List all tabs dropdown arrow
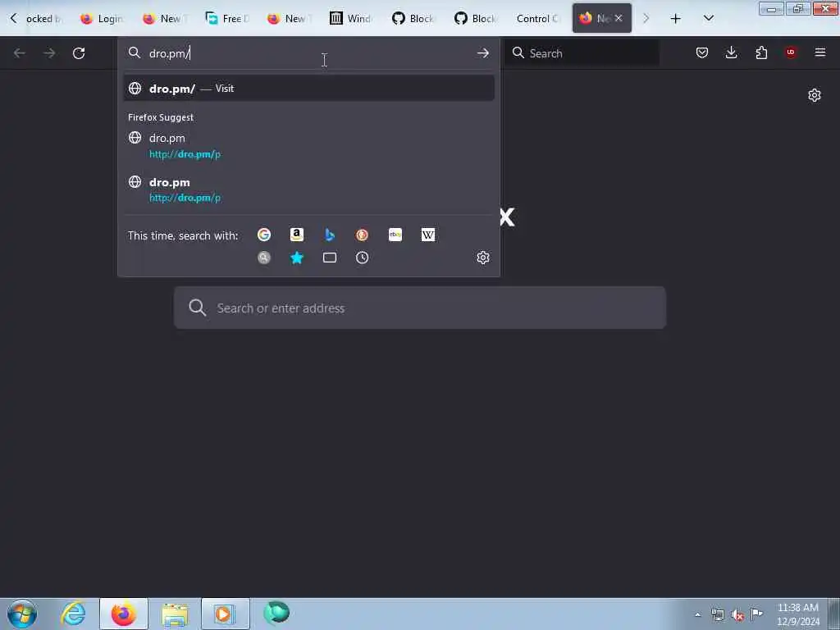The width and height of the screenshot is (840, 630). 708,19
